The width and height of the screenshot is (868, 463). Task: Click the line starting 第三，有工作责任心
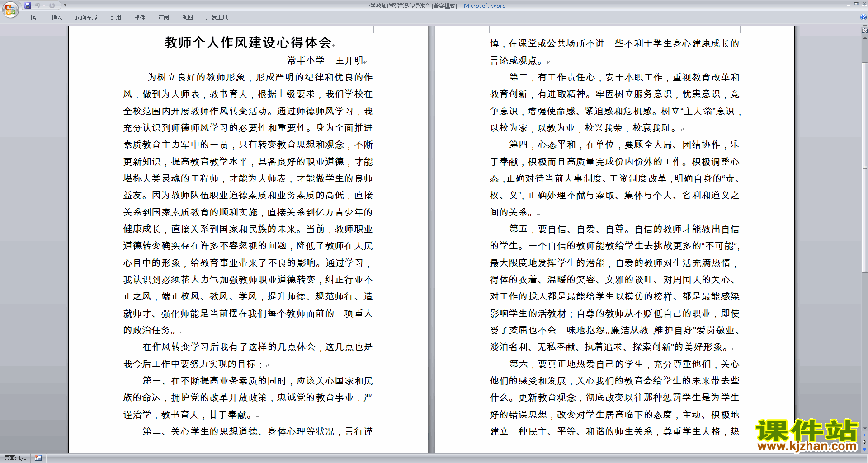click(624, 77)
